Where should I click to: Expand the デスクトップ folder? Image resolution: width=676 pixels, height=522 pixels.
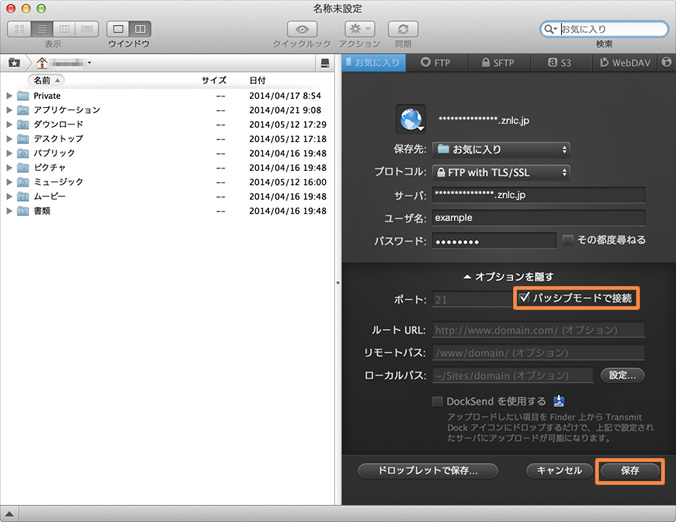click(9, 139)
